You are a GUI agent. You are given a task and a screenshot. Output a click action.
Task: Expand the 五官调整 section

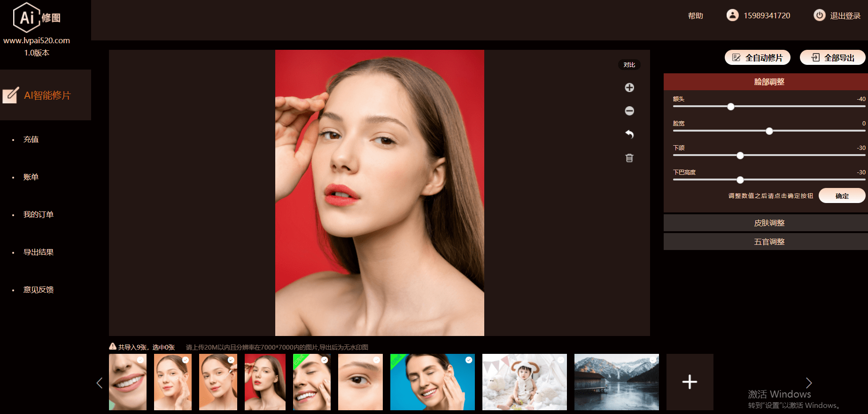769,242
